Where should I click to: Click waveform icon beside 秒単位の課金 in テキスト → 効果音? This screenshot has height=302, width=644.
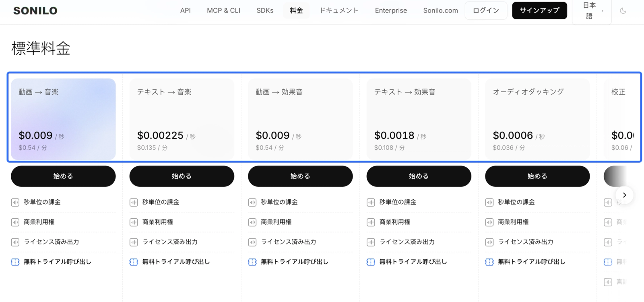371,202
